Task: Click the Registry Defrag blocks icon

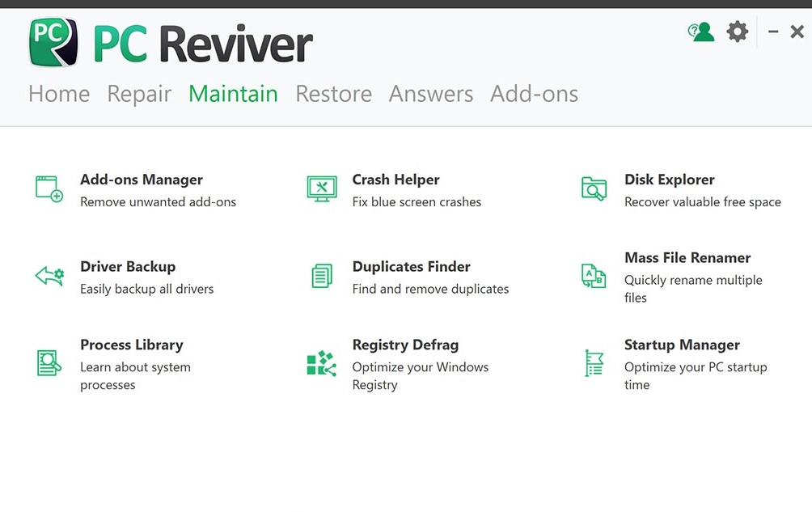Action: pyautogui.click(x=322, y=363)
